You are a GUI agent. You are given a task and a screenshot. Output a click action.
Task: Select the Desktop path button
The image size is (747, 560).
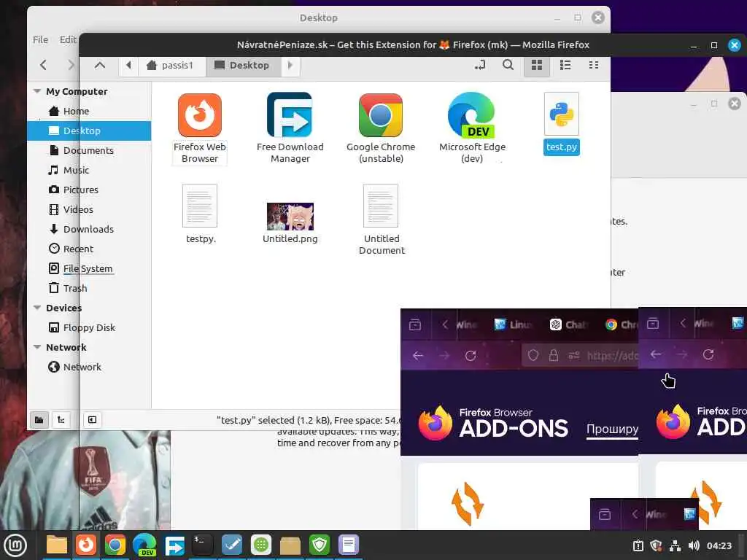[243, 65]
